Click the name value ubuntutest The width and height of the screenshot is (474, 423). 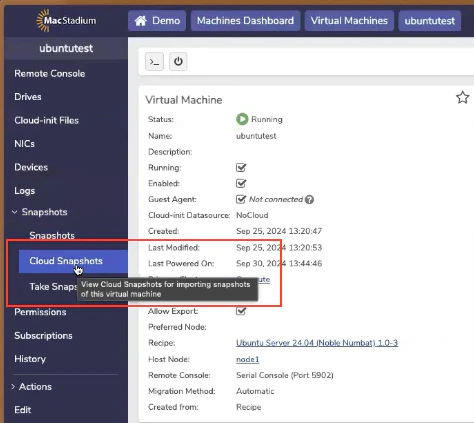(256, 136)
